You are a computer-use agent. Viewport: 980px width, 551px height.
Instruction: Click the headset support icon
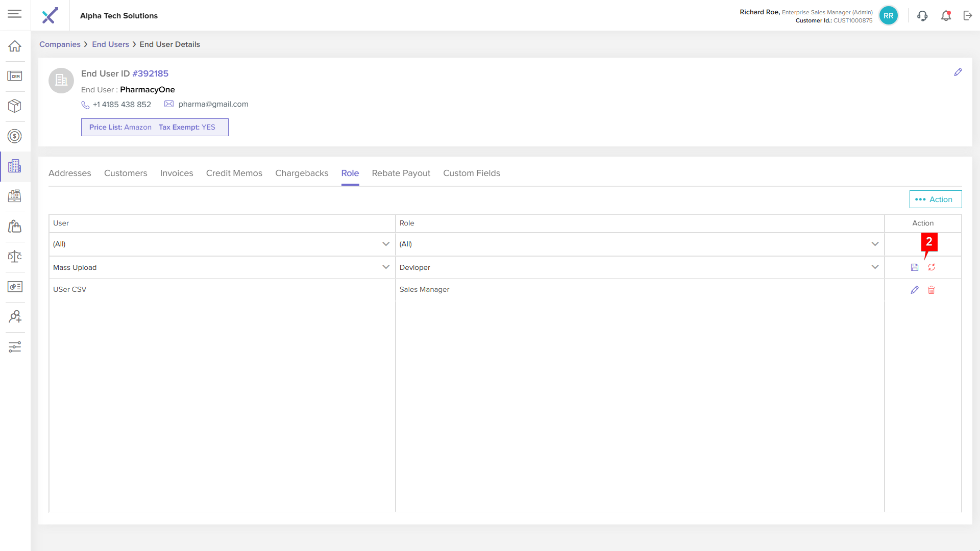coord(922,16)
